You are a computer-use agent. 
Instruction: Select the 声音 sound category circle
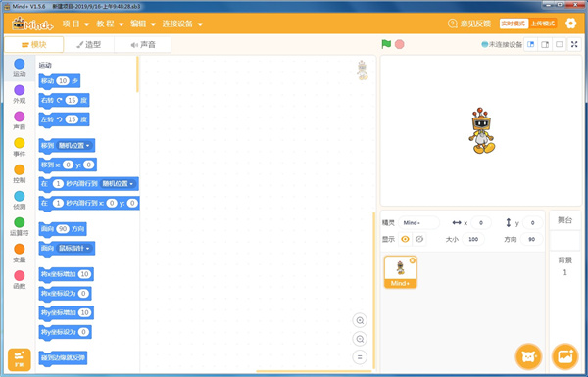point(20,117)
